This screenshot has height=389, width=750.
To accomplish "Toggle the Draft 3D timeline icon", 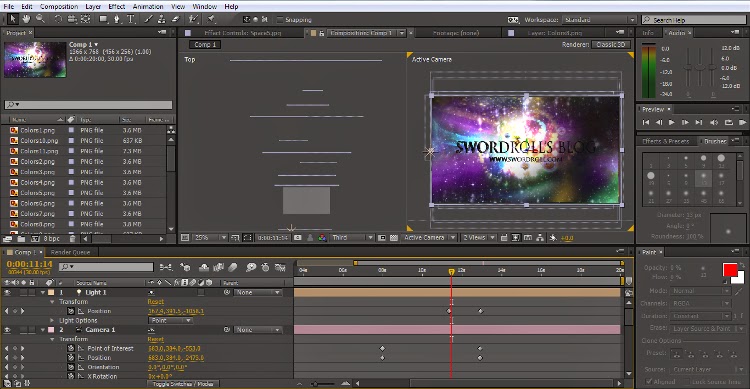I will pos(185,267).
